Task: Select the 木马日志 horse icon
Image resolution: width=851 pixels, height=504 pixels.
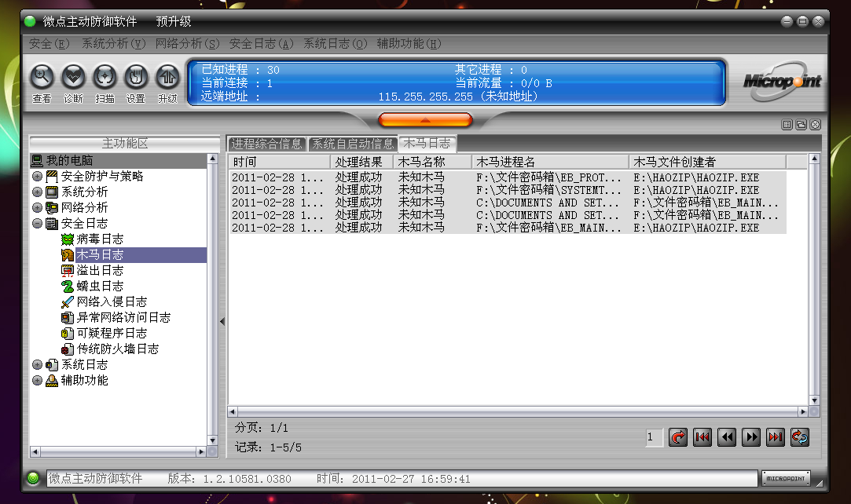Action: [x=68, y=254]
